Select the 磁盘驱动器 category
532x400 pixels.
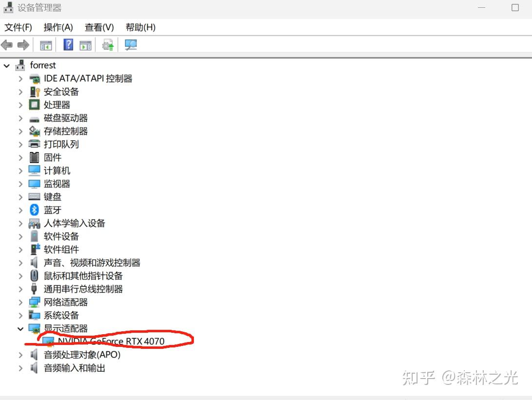[66, 117]
